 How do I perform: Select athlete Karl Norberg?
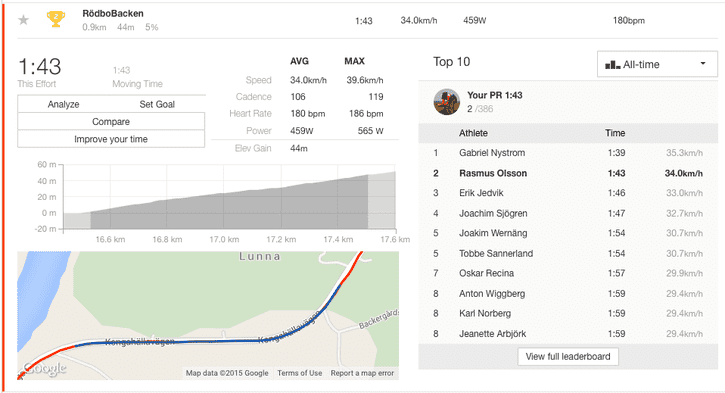485,313
